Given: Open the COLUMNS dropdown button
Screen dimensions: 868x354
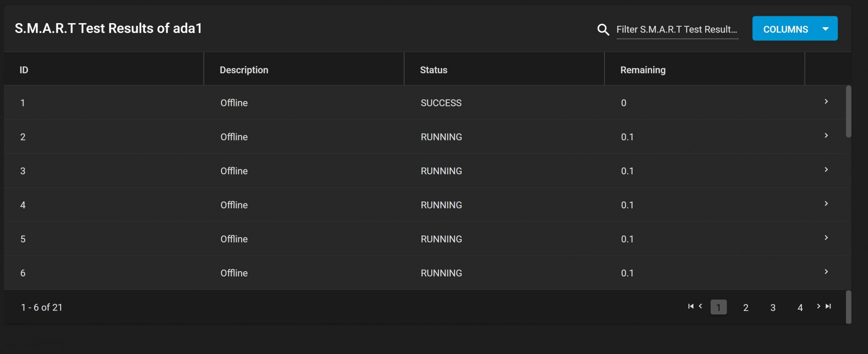Looking at the screenshot, I should pos(795,29).
